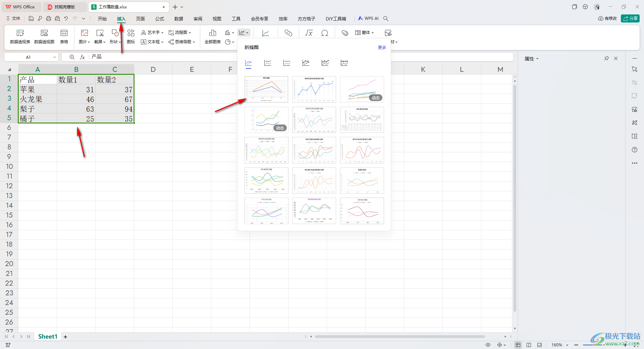This screenshot has width=644, height=349.
Task: Click the undo arrow icon
Action: point(66,19)
